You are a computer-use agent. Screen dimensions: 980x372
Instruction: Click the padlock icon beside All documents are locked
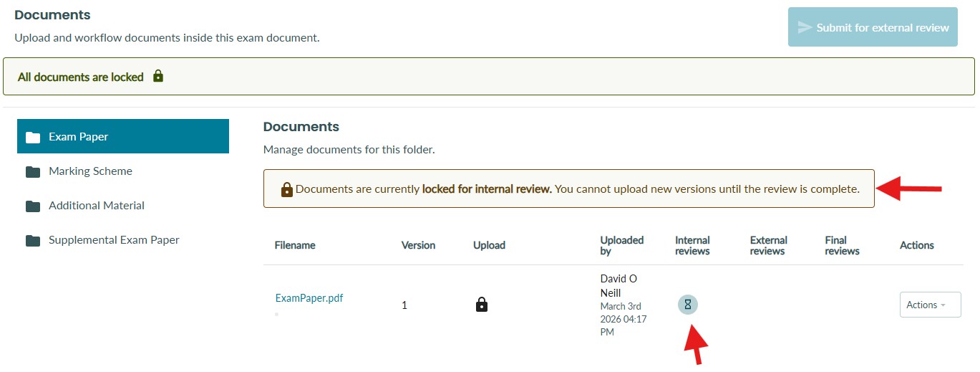(158, 76)
